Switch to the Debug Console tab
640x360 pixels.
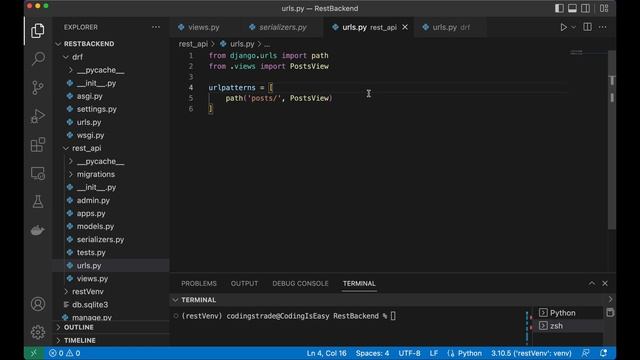pos(300,283)
